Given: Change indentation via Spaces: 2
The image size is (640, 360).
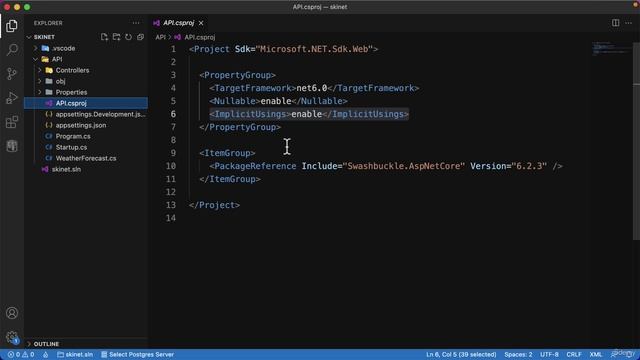Looking at the screenshot, I should point(518,355).
